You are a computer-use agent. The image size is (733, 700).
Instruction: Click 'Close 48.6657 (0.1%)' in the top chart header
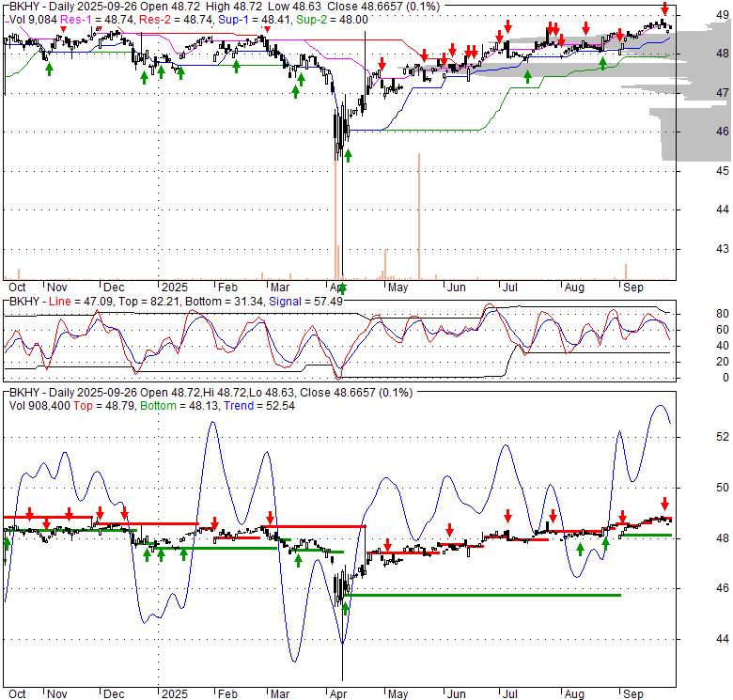coord(383,7)
